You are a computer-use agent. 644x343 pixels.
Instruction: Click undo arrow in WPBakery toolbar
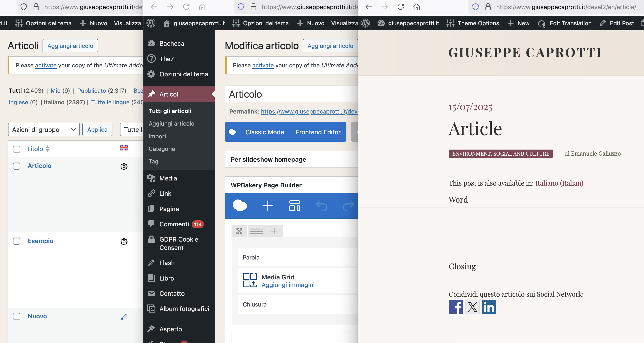point(321,206)
